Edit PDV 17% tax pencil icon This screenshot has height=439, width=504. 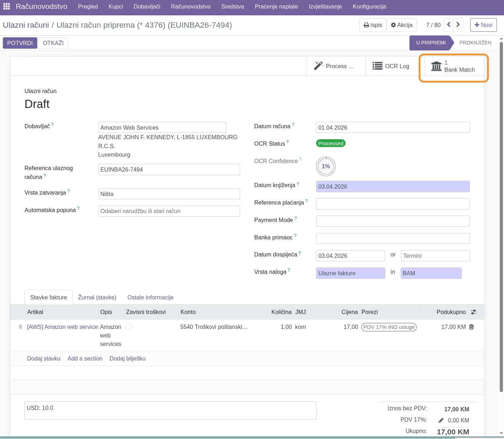click(x=441, y=420)
